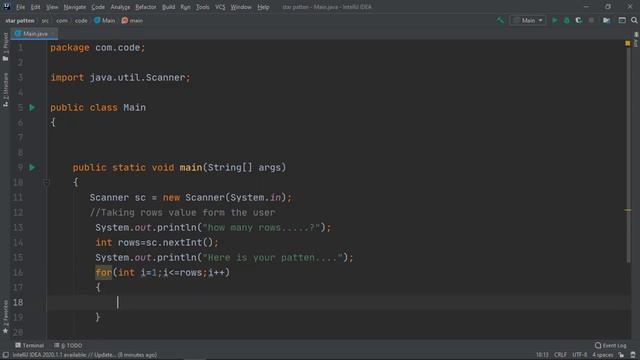The image size is (640, 360).
Task: Open the VCS menu
Action: pyautogui.click(x=220, y=7)
